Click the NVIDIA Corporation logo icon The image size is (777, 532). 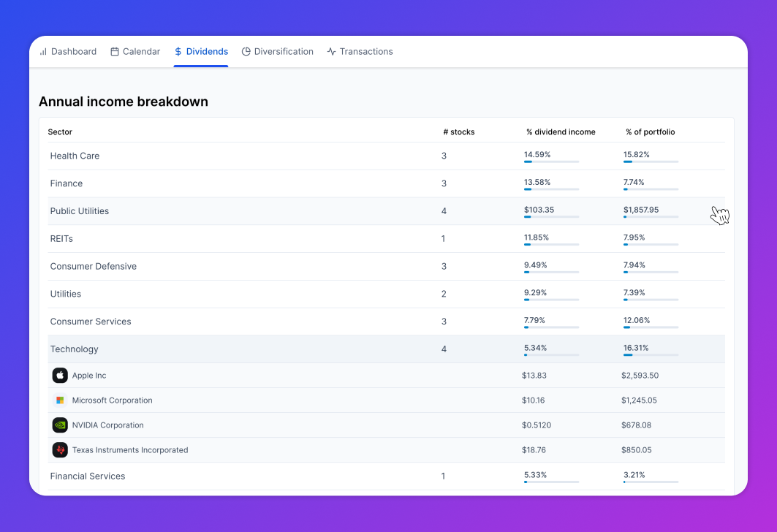coord(60,425)
